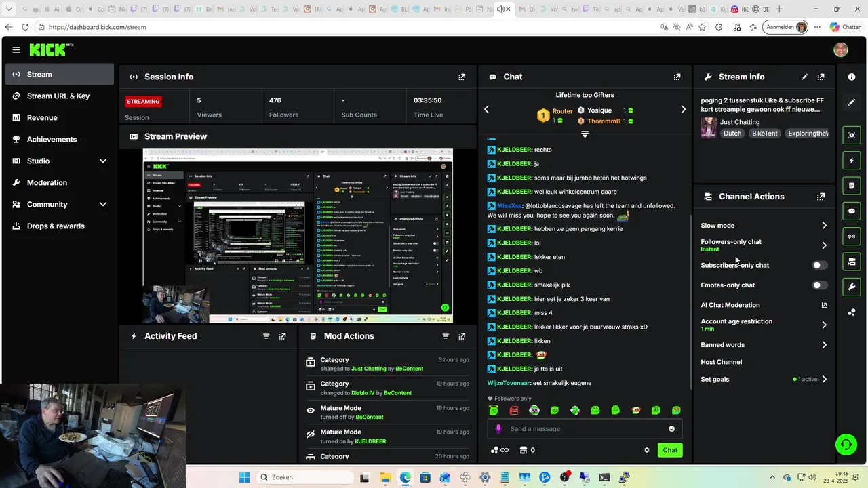Image resolution: width=868 pixels, height=488 pixels.
Task: Click the BikeTent tag in Stream info
Action: click(764, 134)
